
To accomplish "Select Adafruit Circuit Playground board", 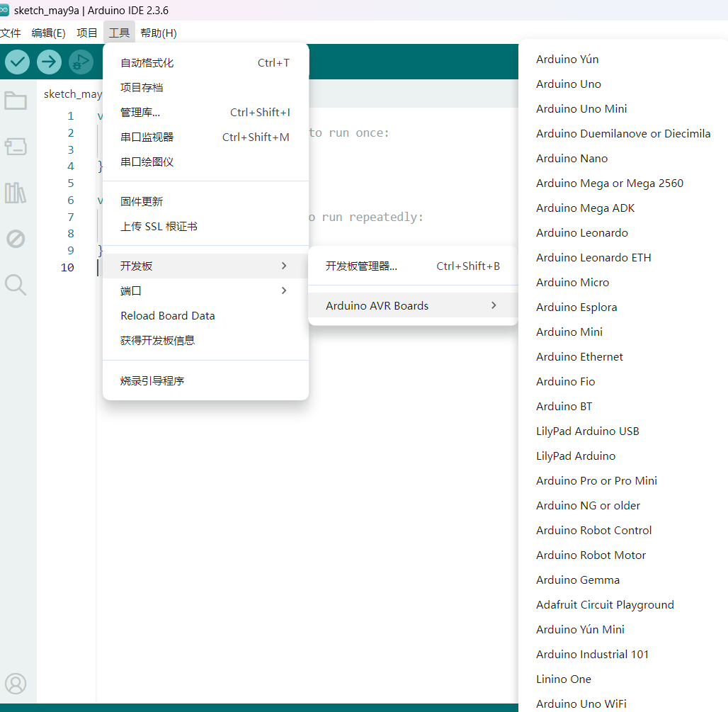I will (x=623, y=605).
